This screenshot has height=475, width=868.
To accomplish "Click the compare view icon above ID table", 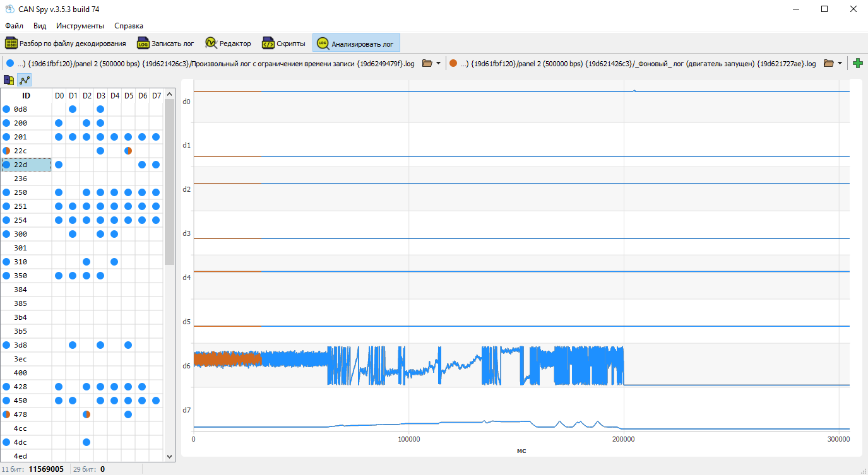I will tap(9, 80).
